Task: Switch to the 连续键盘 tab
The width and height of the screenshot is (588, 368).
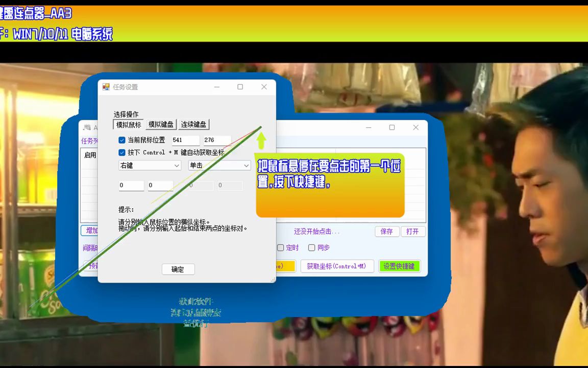Action: 193,124
